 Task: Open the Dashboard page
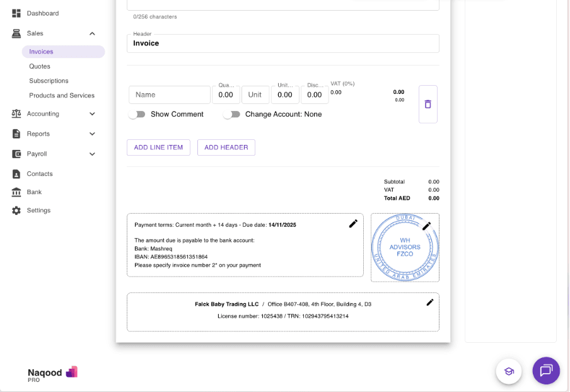coord(42,13)
